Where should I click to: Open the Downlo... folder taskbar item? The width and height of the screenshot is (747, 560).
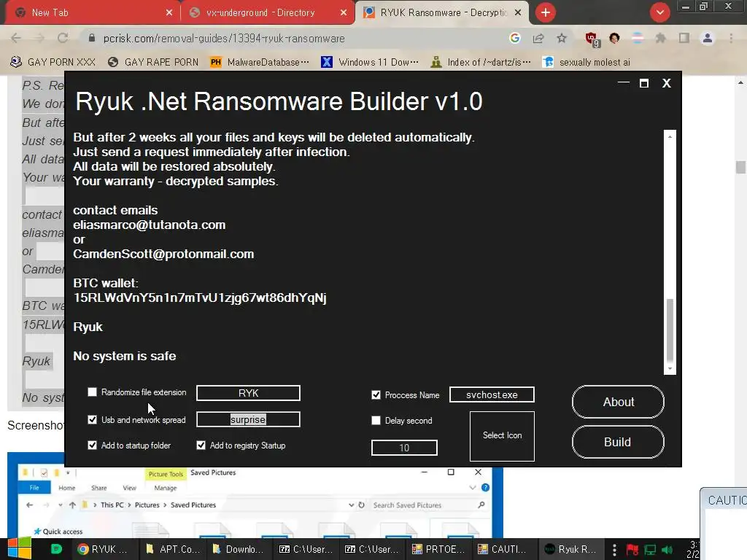pos(238,549)
